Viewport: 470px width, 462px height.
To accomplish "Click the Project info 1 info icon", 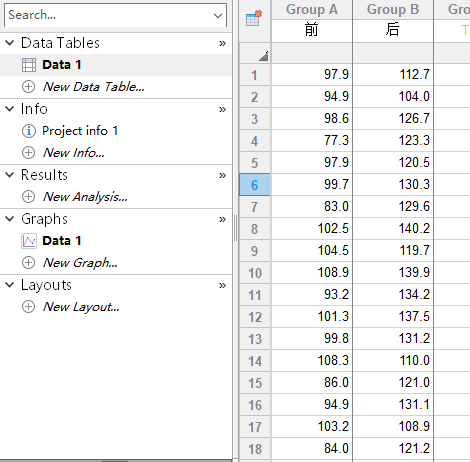I will (x=29, y=131).
